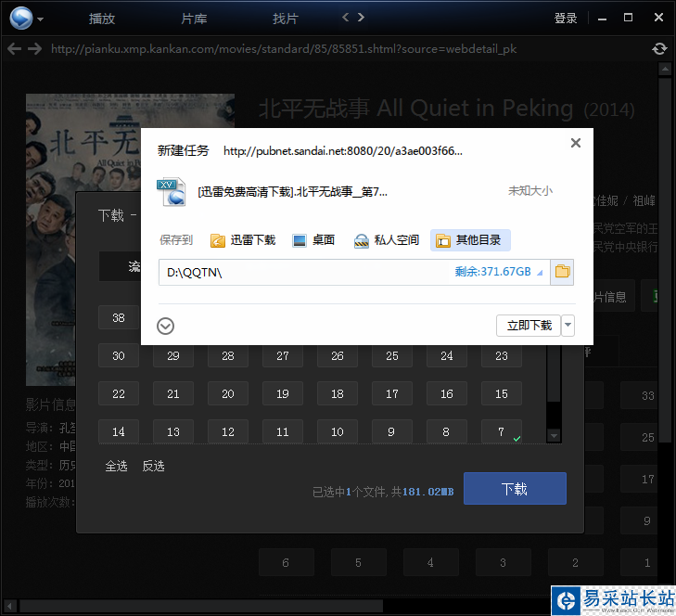Choose 桌面 as the save location
This screenshot has height=616, width=676.
pyautogui.click(x=313, y=240)
